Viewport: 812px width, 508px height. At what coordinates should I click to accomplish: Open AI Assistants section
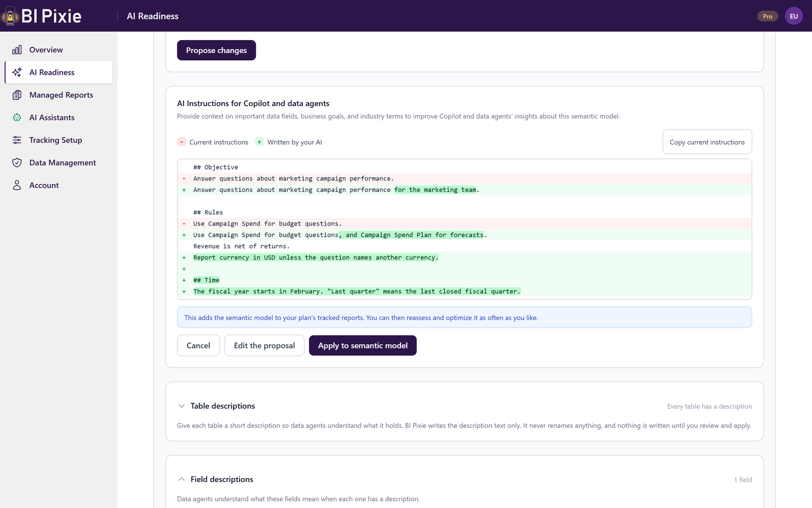point(58,117)
